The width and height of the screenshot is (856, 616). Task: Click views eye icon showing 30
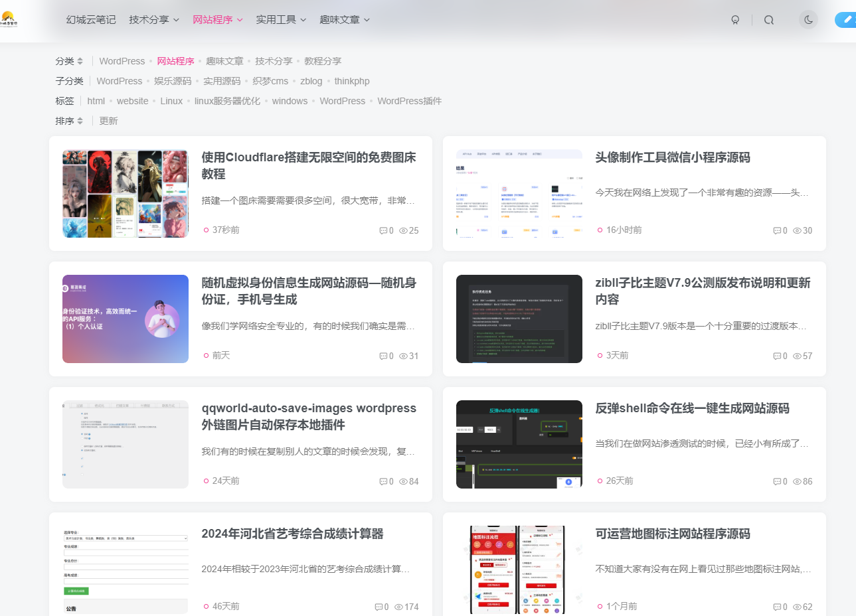pos(797,231)
